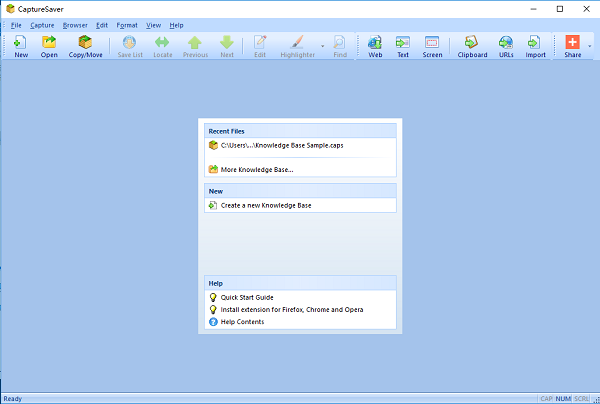
Task: Click the URLs toolbar icon
Action: (506, 46)
